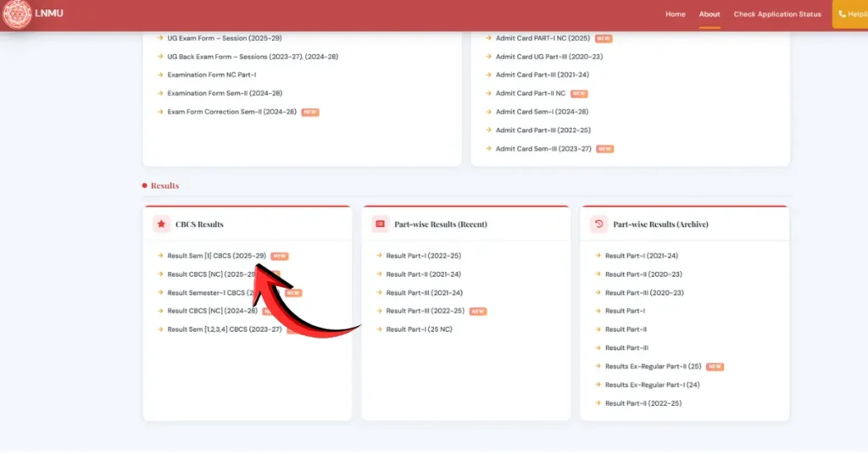
Task: Click the LNMU site title text
Action: tap(48, 14)
